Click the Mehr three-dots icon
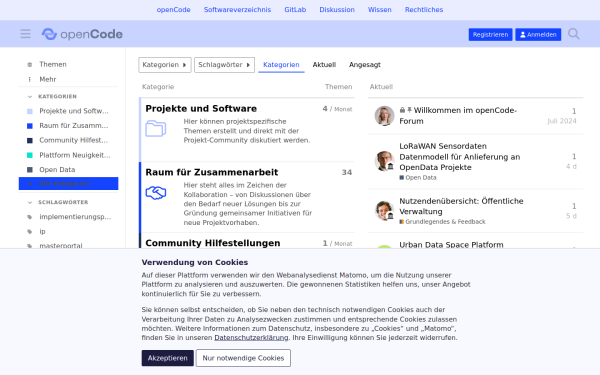600x375 pixels. pyautogui.click(x=30, y=79)
